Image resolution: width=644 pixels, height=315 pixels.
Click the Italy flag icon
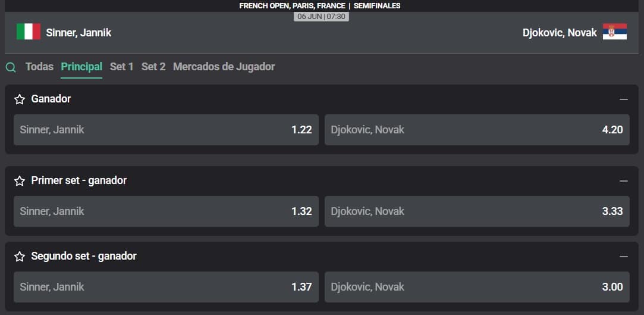coord(29,32)
